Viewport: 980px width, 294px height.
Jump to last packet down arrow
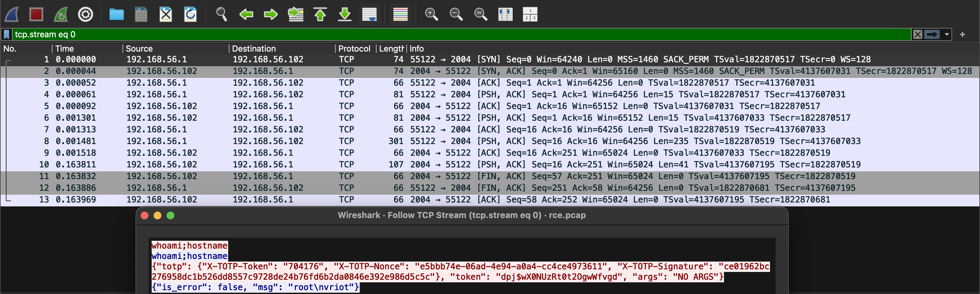pos(345,15)
